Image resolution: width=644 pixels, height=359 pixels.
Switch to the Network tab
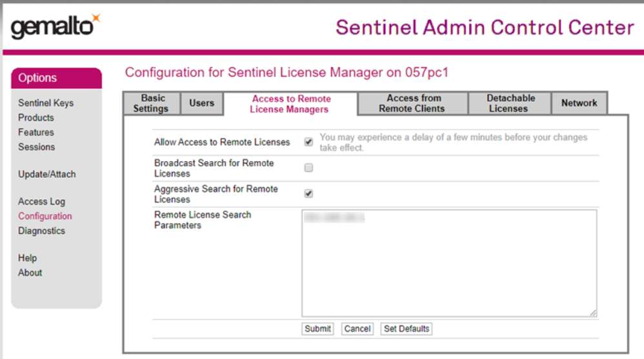(579, 103)
